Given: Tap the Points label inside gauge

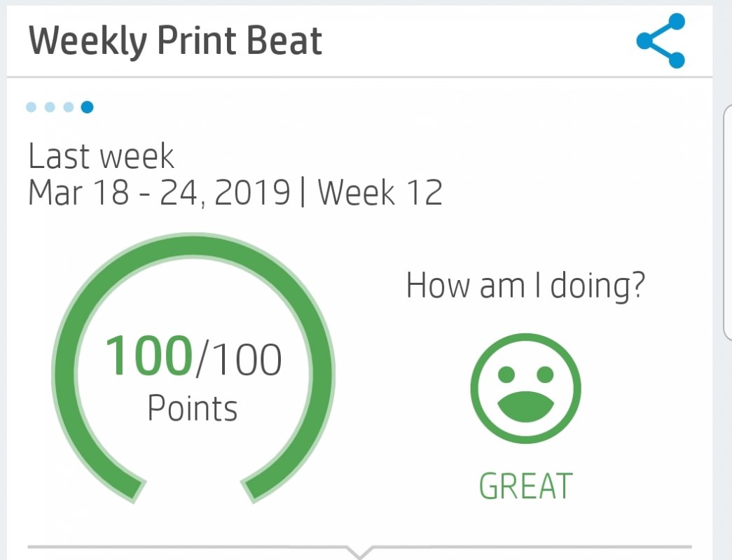Looking at the screenshot, I should tap(193, 409).
